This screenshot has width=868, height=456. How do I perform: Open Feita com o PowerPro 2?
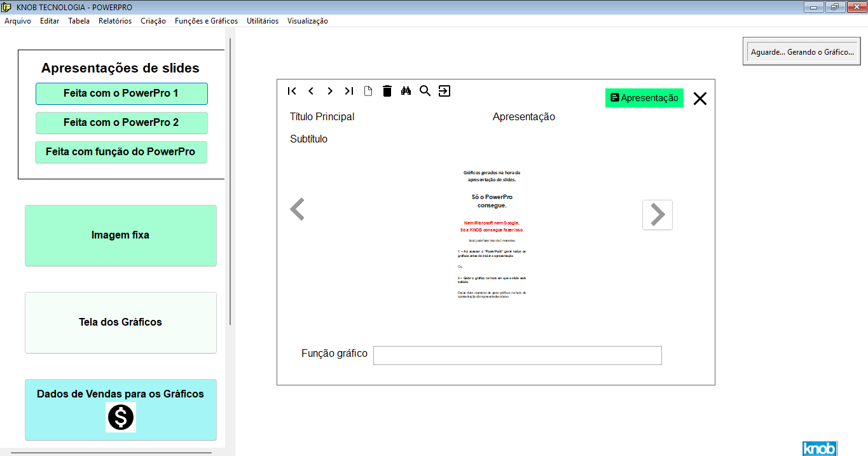point(121,123)
